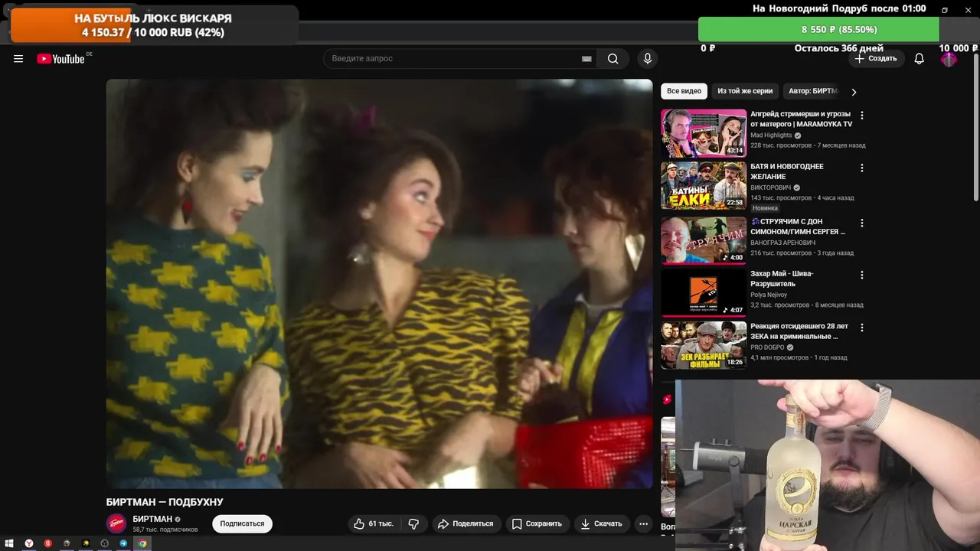Screen dimensions: 980x551
Task: Open title 'СТРУЯЧИМ С ДОН СИМОНОМ/ГИМН СЕРГЕЯ'
Action: (x=798, y=227)
